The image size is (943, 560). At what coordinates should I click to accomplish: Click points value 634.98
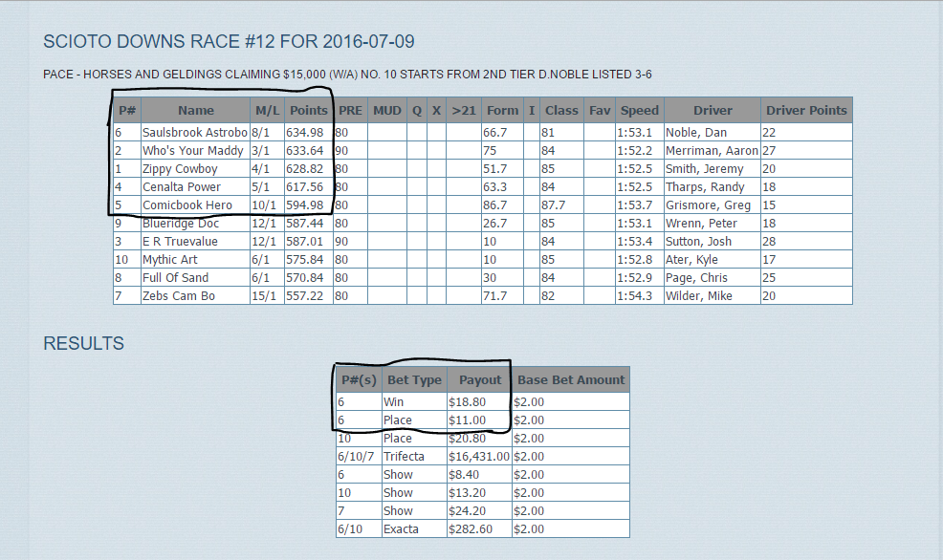(305, 132)
